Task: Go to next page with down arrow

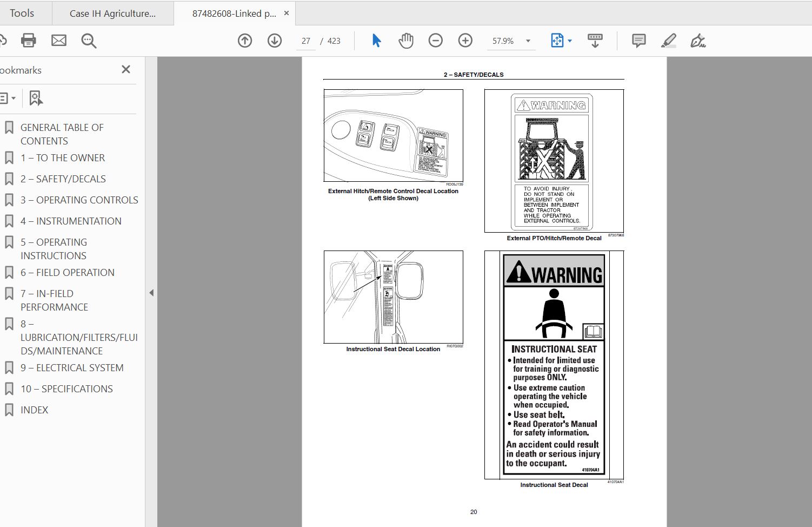Action: point(275,41)
